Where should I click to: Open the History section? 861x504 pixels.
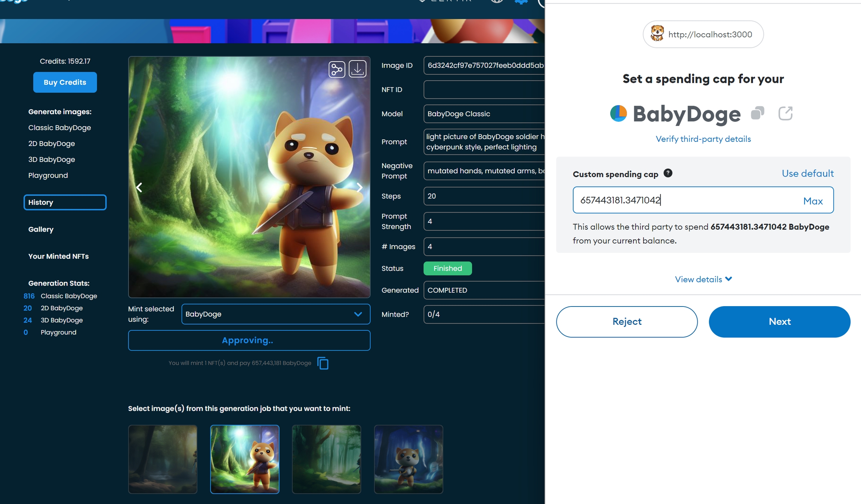[65, 202]
